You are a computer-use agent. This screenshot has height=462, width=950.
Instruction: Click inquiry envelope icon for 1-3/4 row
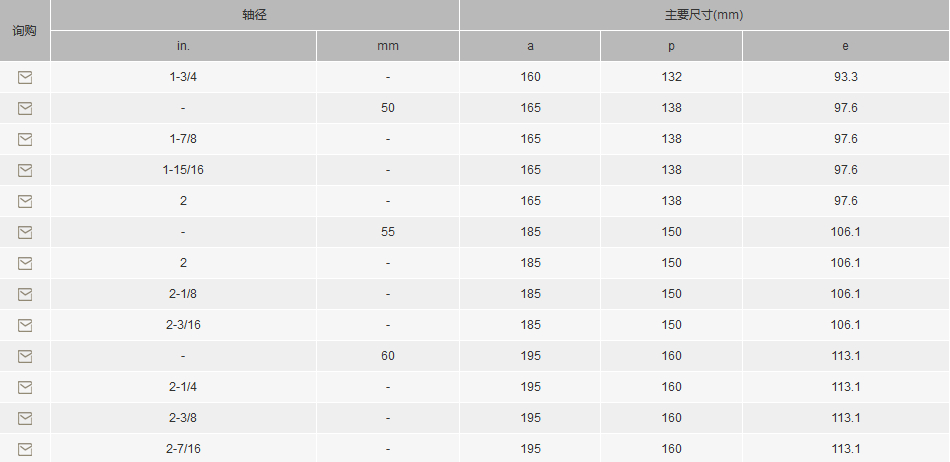[x=25, y=77]
